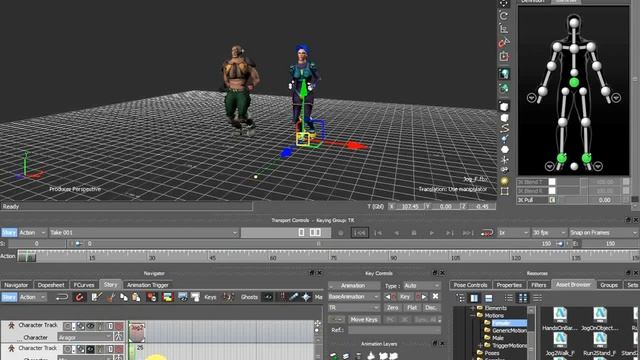
Task: Click the Ghosts button in Story toolbar
Action: tap(249, 297)
